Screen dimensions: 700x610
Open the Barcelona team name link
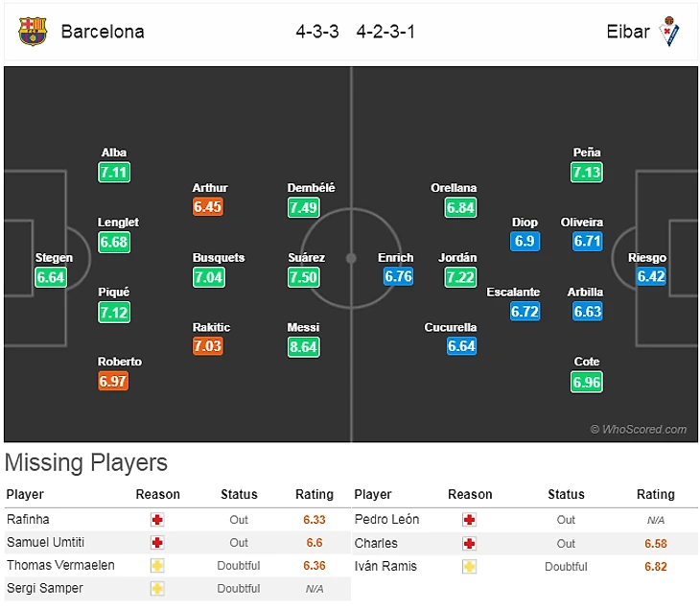click(103, 32)
